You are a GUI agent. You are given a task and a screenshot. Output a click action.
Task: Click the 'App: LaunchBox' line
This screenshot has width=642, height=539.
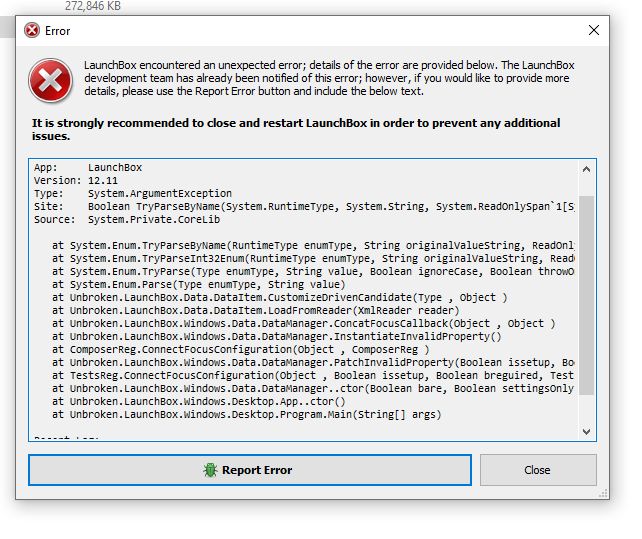coord(88,168)
